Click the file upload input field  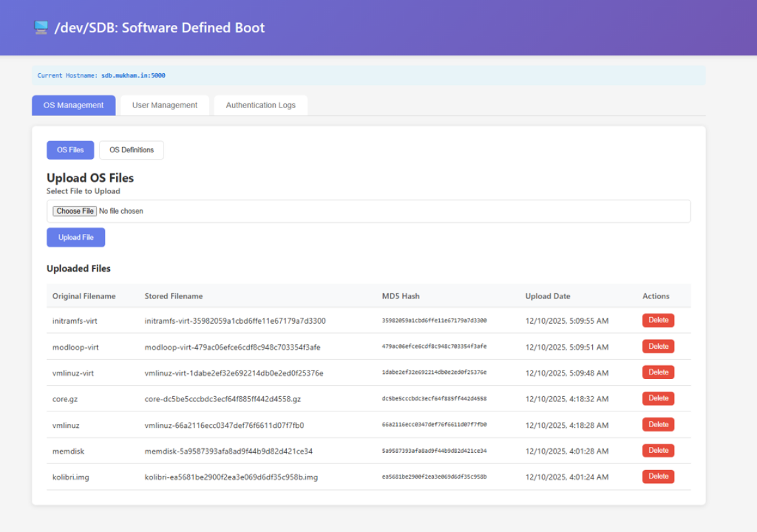coord(75,212)
